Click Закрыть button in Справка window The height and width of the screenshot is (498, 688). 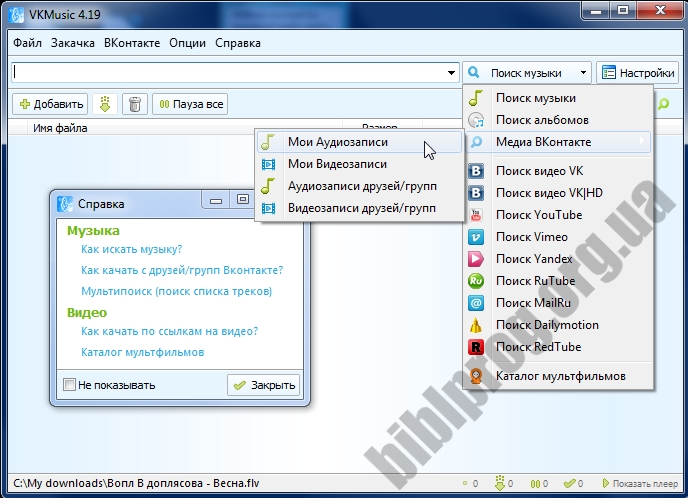point(263,385)
